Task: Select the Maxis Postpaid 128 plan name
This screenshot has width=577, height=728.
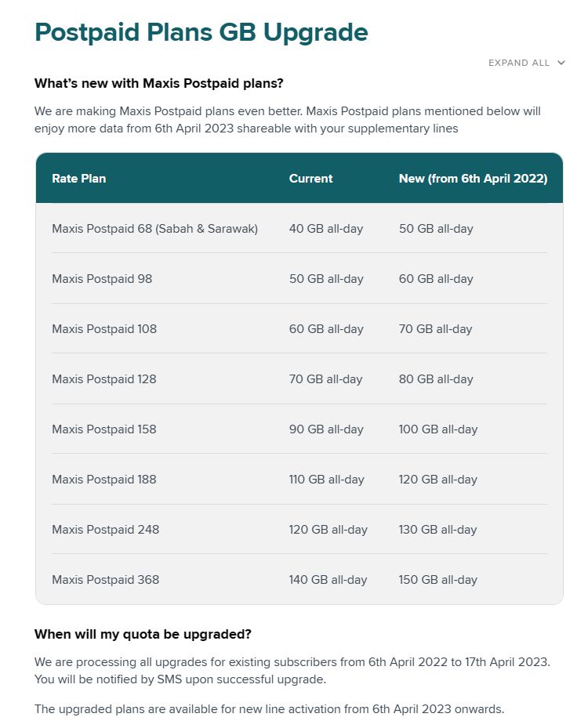Action: tap(104, 379)
